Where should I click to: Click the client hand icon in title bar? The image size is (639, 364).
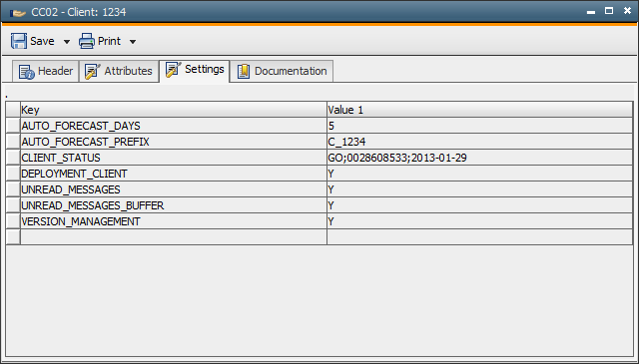coord(18,13)
